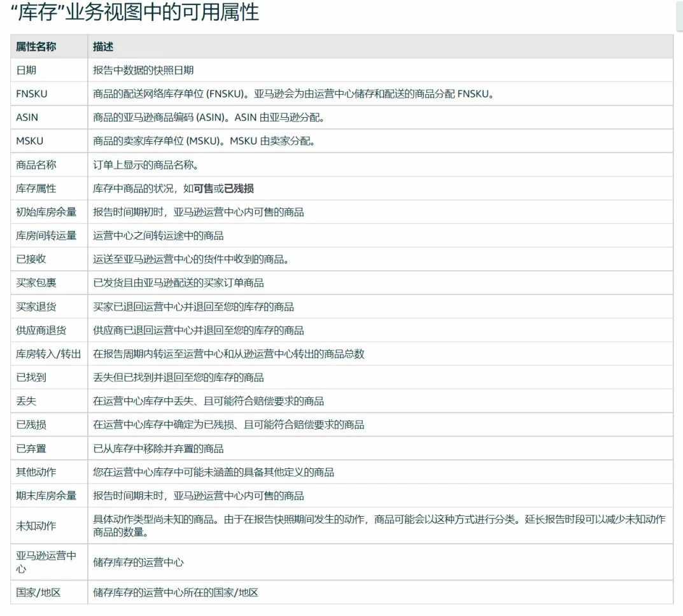Click the page heading "库存"业务视图中的可用属性
Viewport: 683px width, 616px height.
tap(134, 11)
